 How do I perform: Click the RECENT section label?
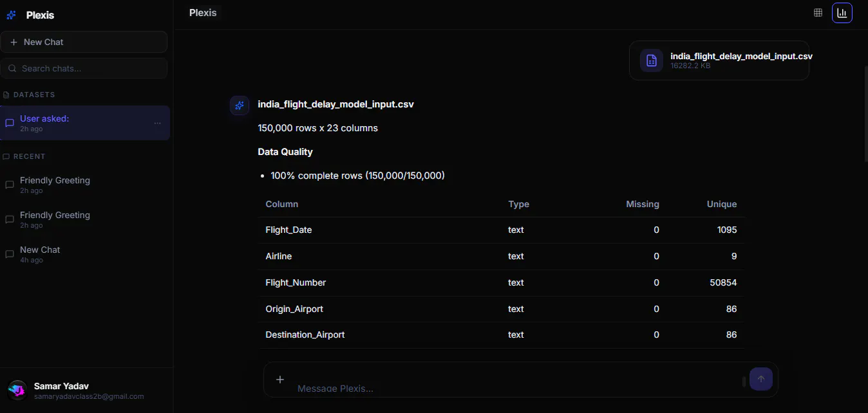click(30, 156)
